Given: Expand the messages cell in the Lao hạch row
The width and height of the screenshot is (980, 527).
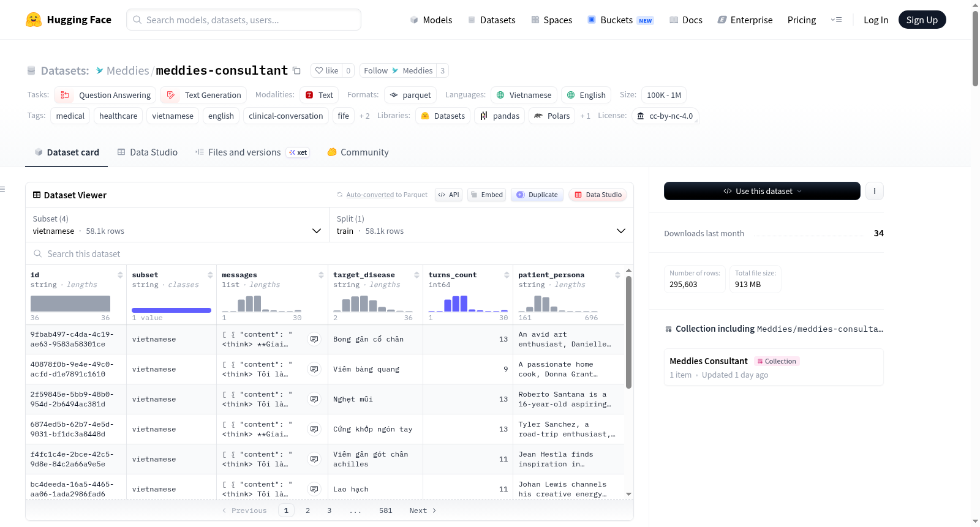Looking at the screenshot, I should click(314, 489).
